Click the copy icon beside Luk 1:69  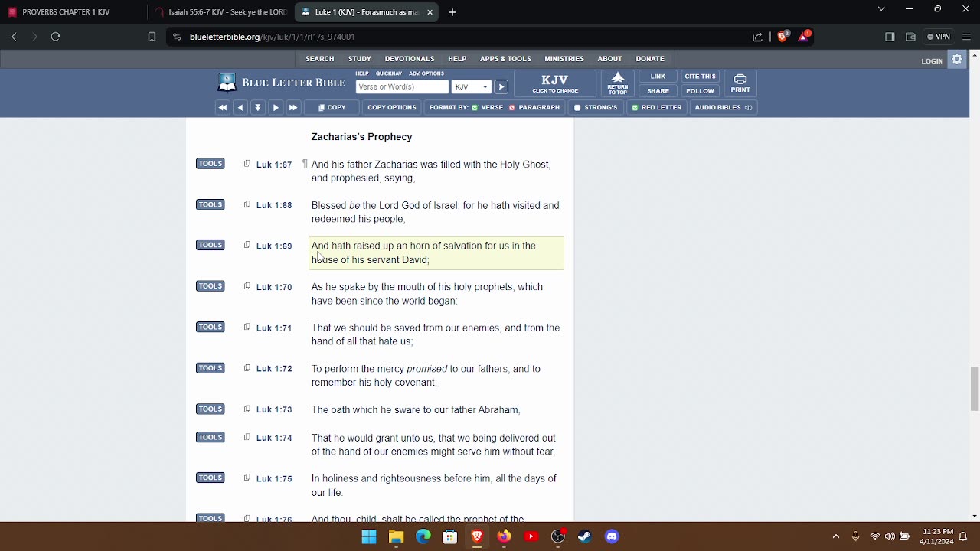click(247, 245)
